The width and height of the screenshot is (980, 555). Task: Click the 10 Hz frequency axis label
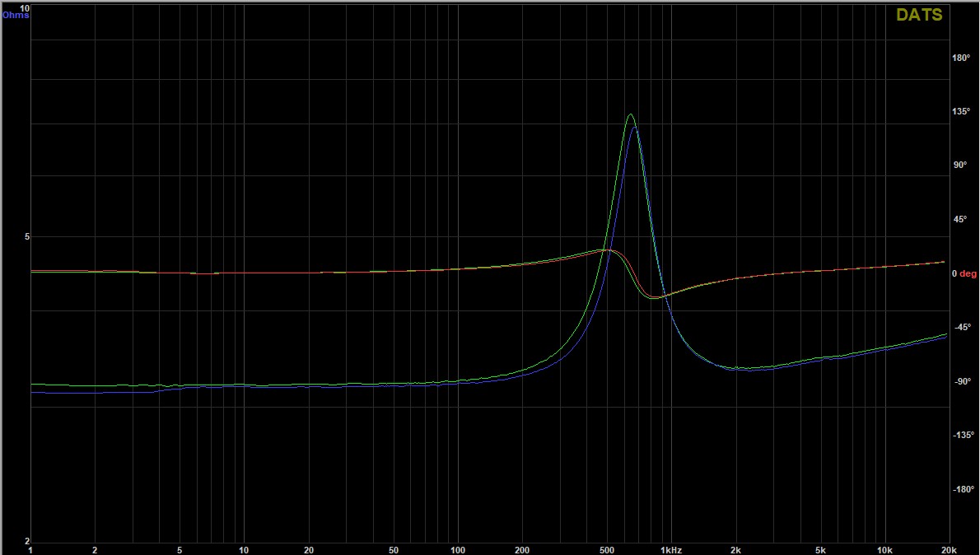click(244, 549)
